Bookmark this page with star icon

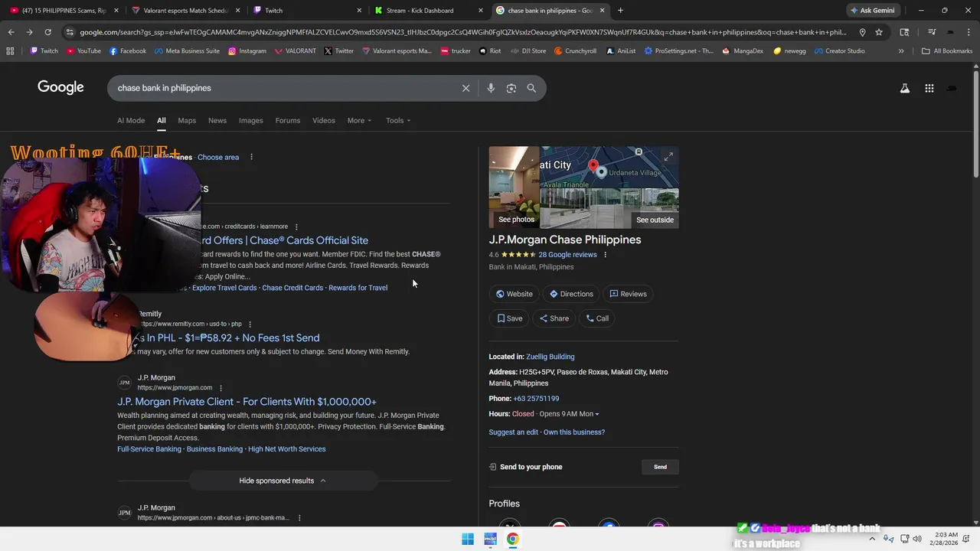[879, 32]
